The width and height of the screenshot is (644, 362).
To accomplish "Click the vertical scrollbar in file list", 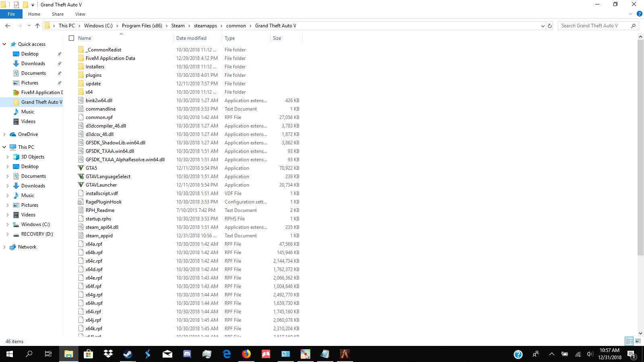I will 641,147.
